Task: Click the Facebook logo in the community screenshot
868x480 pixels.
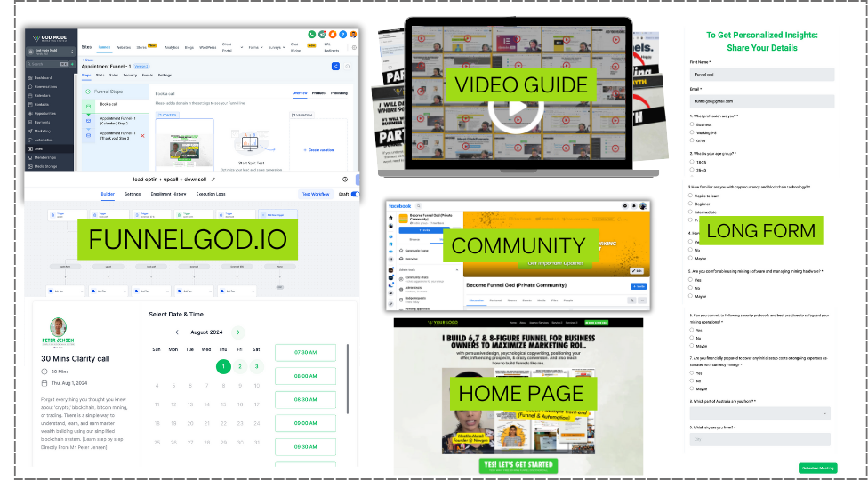Action: pos(399,205)
